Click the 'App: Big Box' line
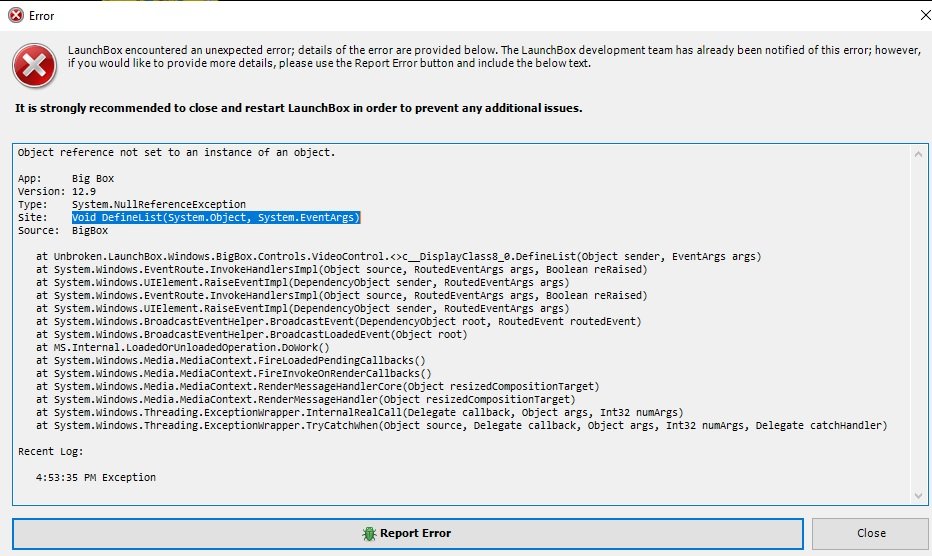Image resolution: width=932 pixels, height=556 pixels. (66, 178)
